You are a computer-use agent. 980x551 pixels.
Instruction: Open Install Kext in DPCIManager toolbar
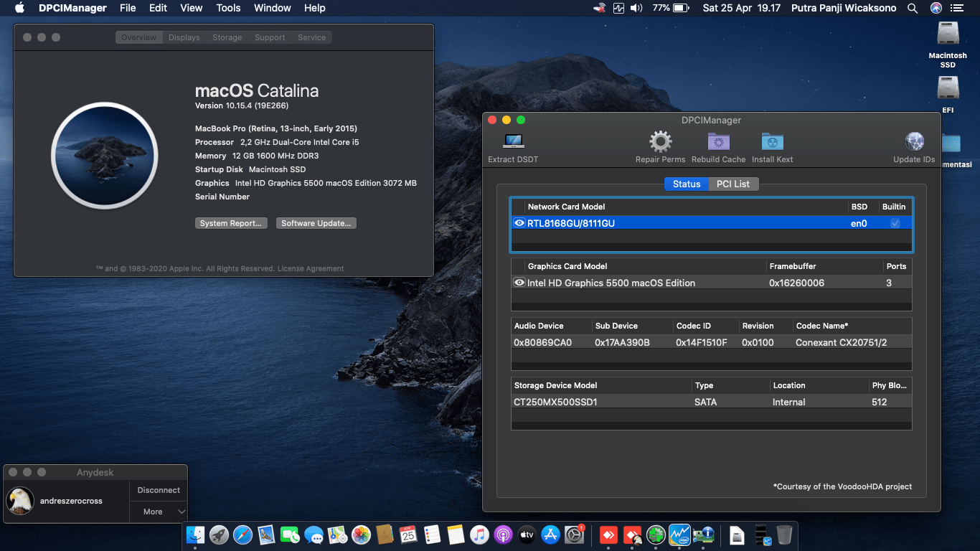point(773,141)
